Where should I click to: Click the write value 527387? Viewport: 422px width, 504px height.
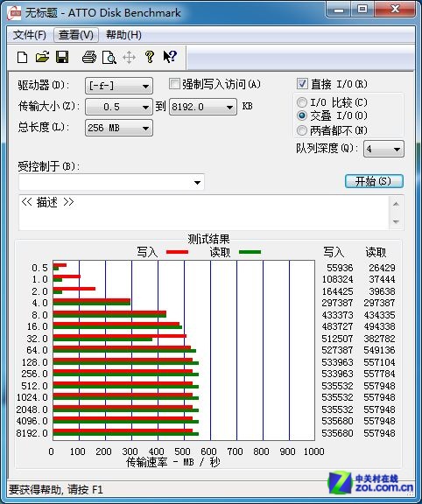tap(337, 350)
